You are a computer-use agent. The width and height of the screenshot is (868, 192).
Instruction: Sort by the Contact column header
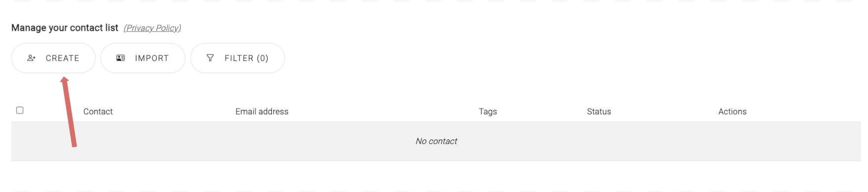(x=98, y=112)
